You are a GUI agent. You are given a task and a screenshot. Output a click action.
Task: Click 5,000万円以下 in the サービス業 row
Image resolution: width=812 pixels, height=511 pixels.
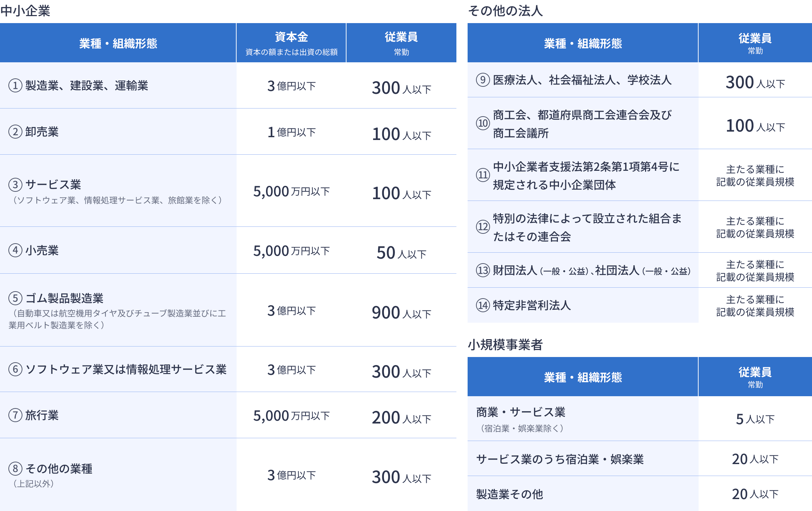291,191
